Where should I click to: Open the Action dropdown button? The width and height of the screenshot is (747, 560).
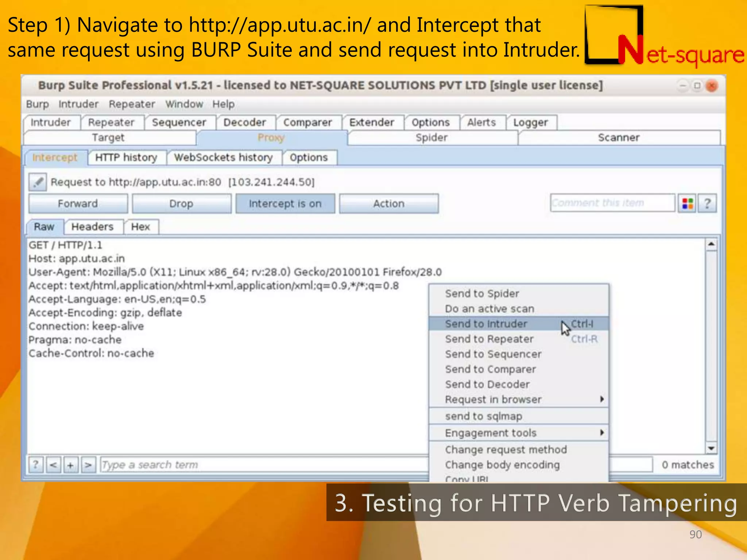click(x=389, y=203)
